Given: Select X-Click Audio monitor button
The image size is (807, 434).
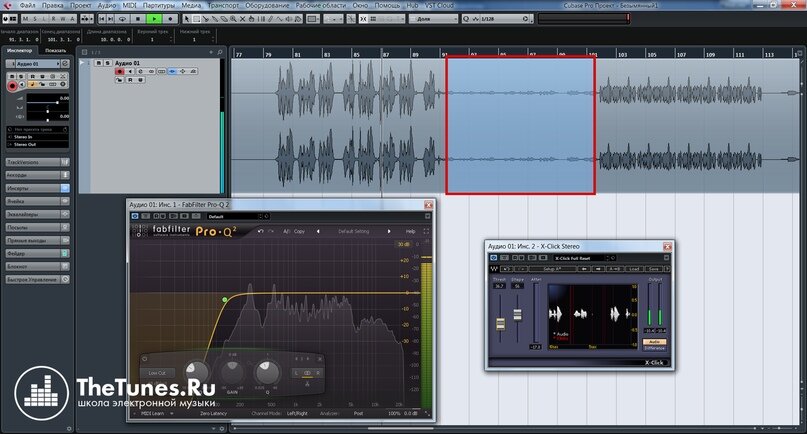Looking at the screenshot, I should point(655,342).
